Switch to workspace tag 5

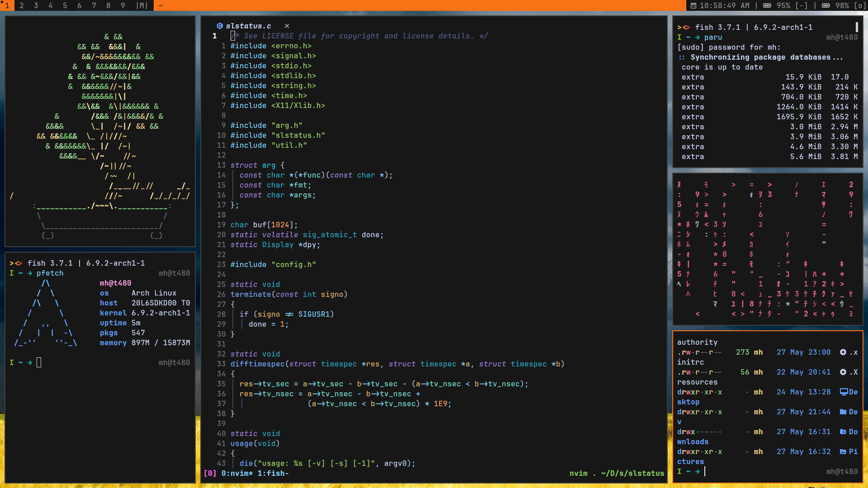pyautogui.click(x=65, y=5)
